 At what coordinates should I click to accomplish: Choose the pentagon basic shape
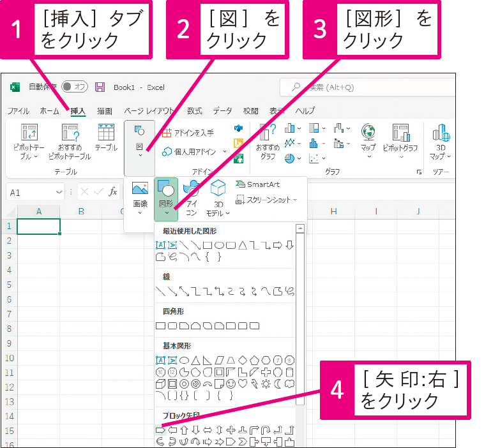[254, 361]
